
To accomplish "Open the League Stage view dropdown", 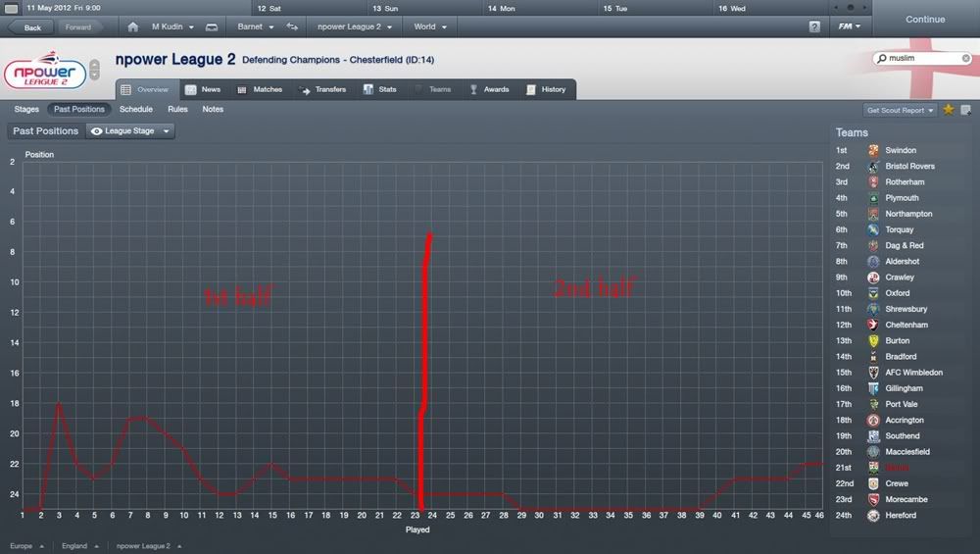I will pyautogui.click(x=130, y=131).
